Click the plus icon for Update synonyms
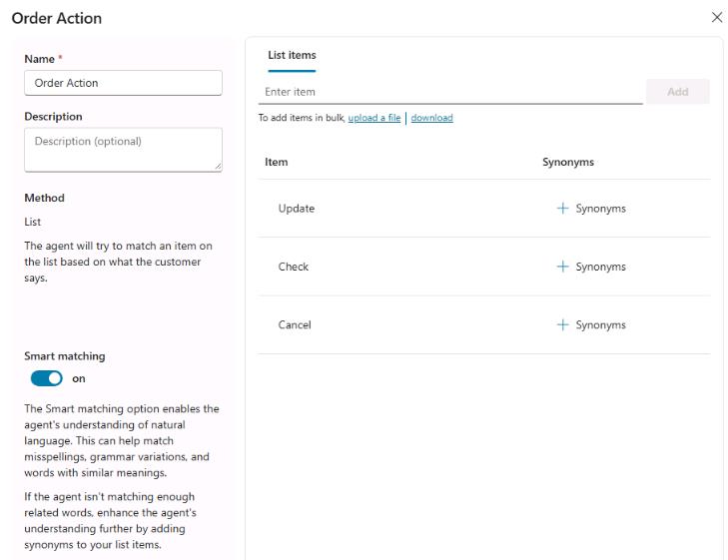 (562, 209)
